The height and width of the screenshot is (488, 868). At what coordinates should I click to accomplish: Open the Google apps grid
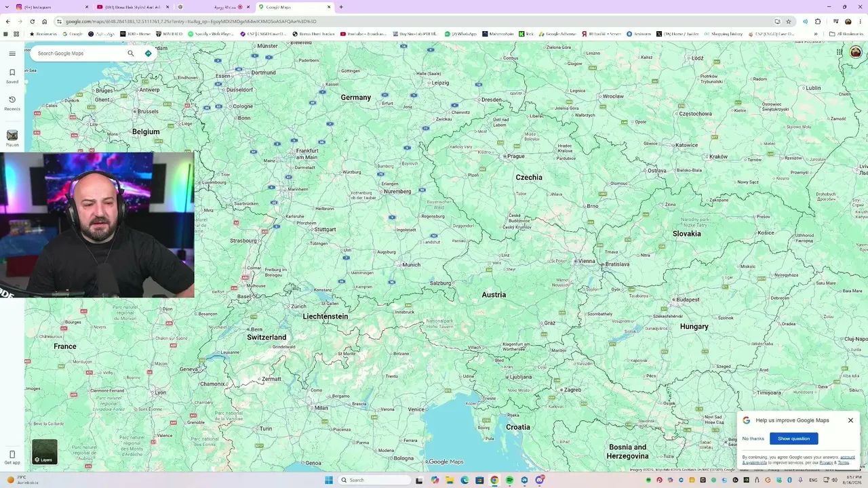[839, 52]
